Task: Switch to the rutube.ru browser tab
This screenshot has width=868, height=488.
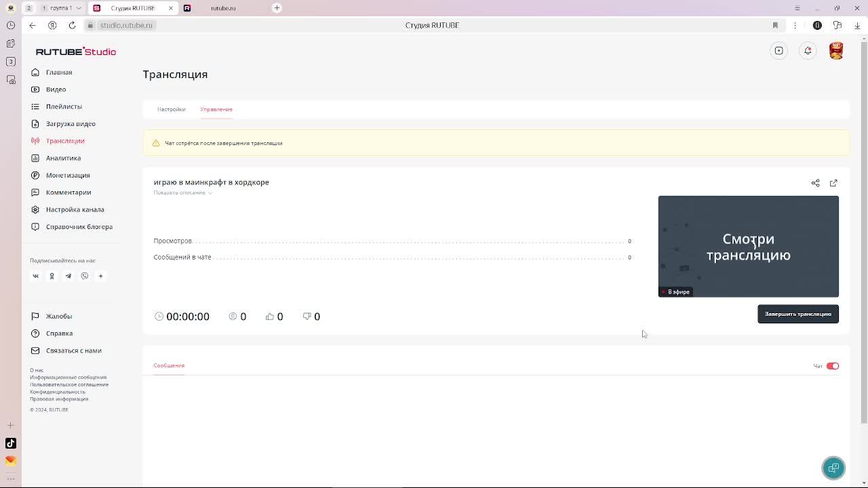Action: pos(224,8)
